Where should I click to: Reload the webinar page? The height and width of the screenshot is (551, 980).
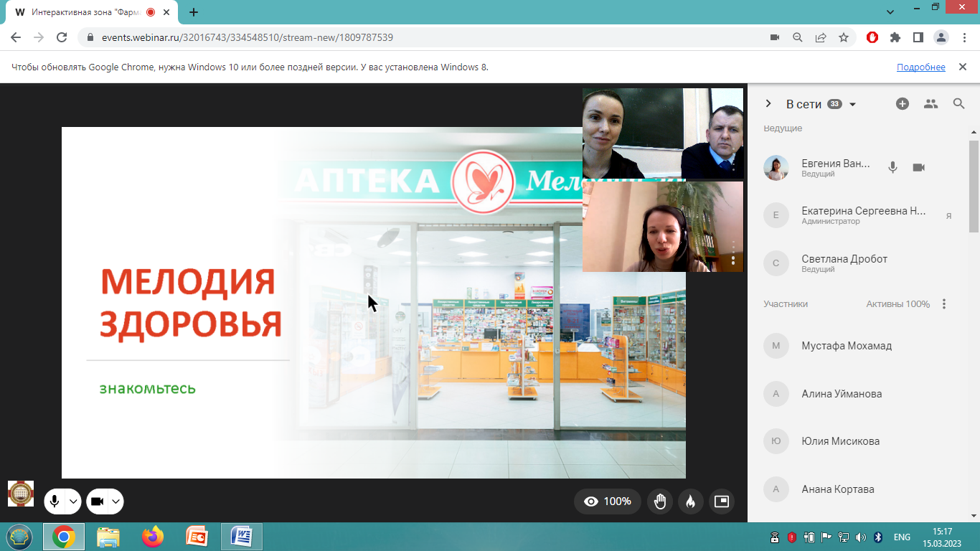tap(62, 37)
